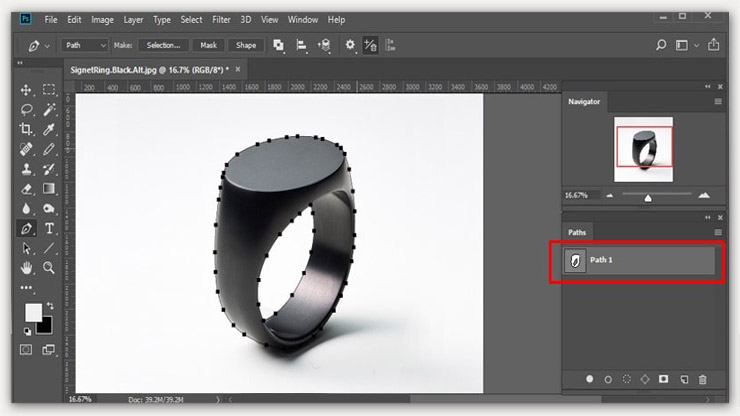Change the screen mode using the toolbar icon
Image resolution: width=740 pixels, height=416 pixels.
[49, 349]
